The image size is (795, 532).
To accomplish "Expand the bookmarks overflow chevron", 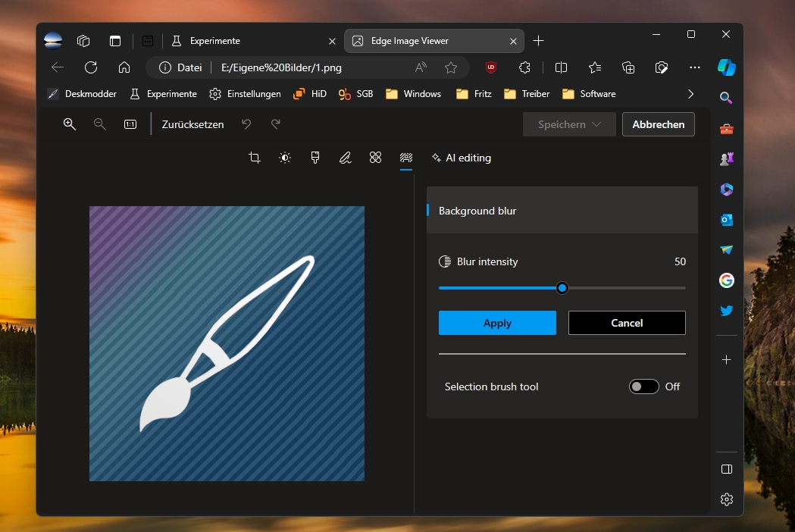I will click(690, 94).
